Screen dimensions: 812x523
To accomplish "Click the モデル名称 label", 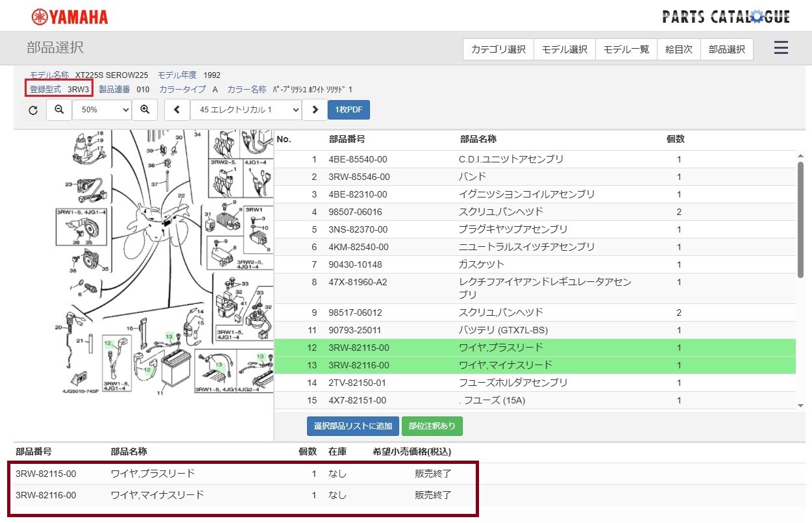I will tap(49, 75).
